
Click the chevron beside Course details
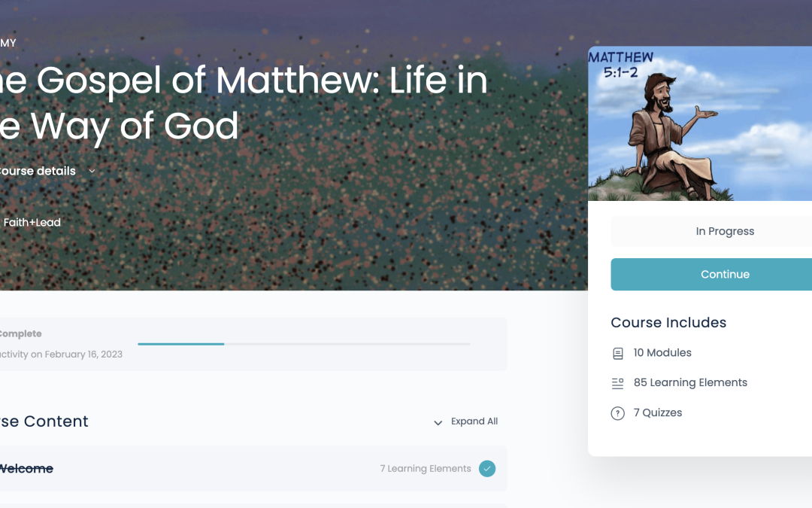coord(92,171)
